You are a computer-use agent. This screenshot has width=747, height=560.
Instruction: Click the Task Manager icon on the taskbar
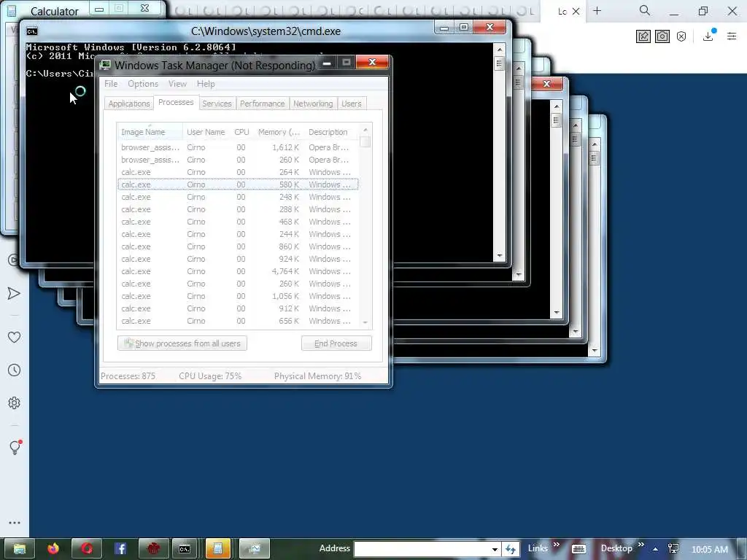[254, 548]
